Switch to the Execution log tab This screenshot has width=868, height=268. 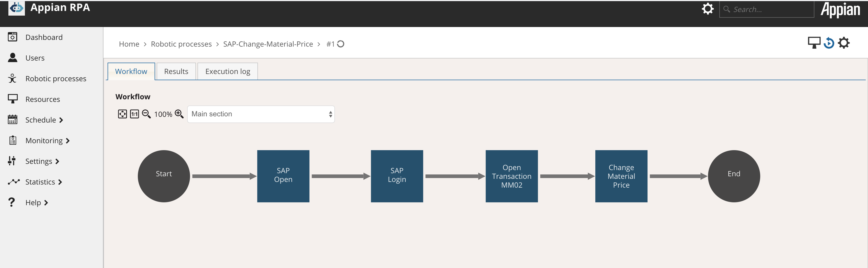[227, 71]
